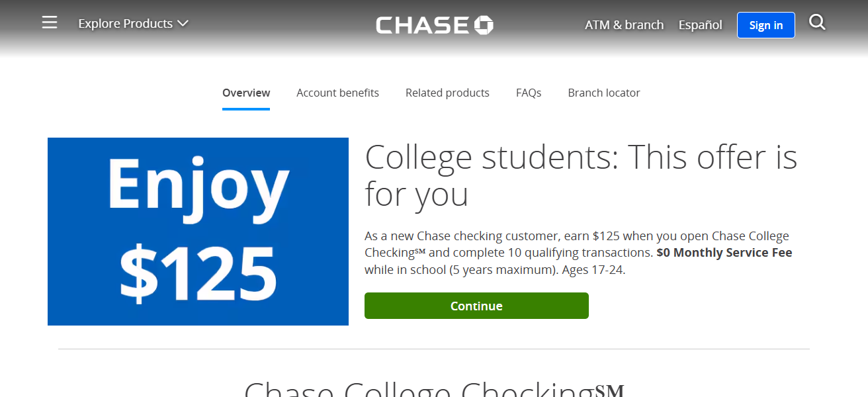This screenshot has width=868, height=397.
Task: Open the ATM & branch page
Action: [624, 24]
